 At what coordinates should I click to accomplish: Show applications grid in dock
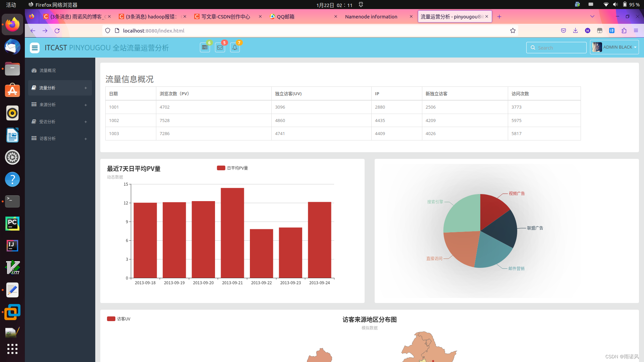coord(12,349)
